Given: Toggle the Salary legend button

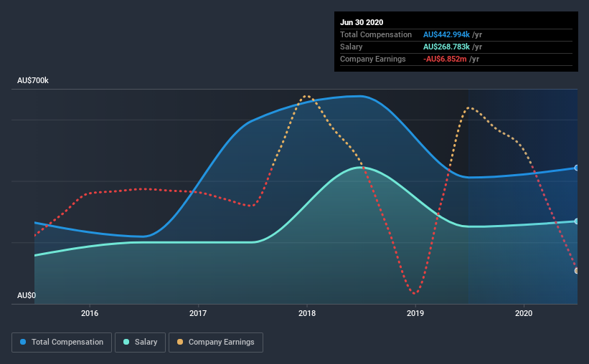Looking at the screenshot, I should 140,343.
